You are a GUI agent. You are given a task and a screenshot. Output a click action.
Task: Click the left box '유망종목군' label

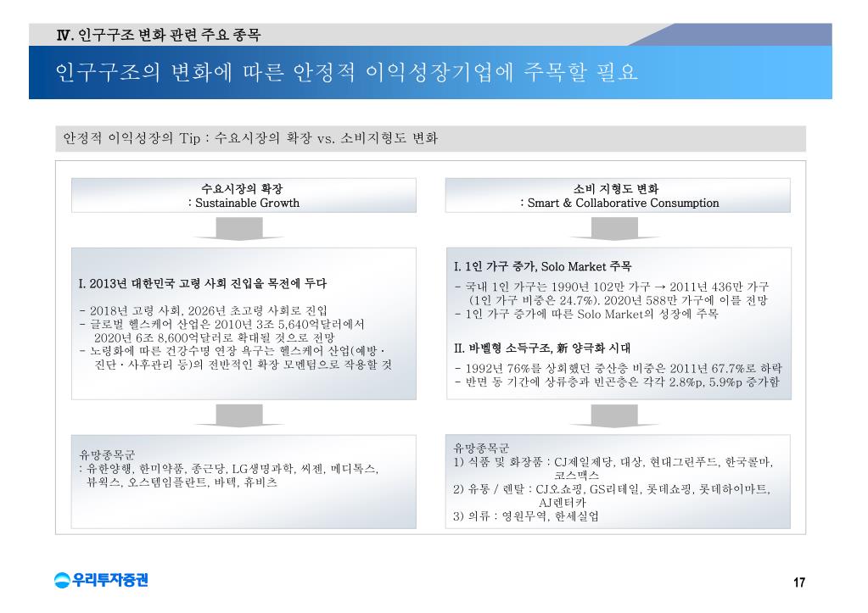[108, 454]
